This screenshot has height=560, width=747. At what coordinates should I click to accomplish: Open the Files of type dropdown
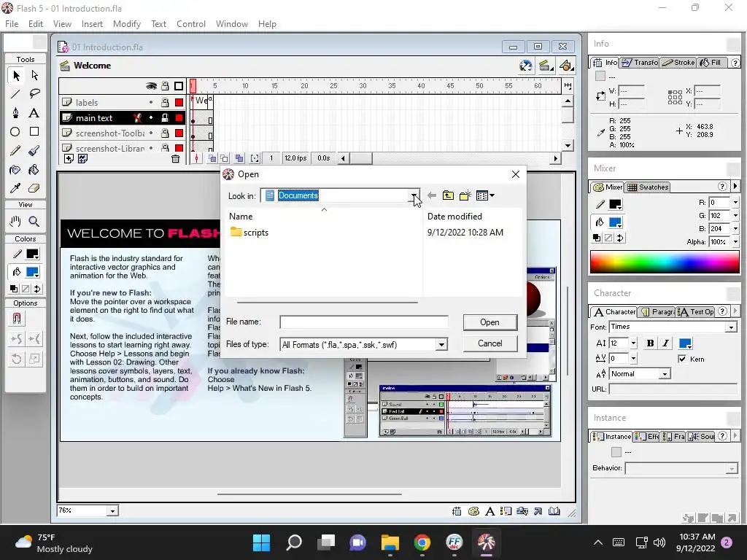(441, 344)
